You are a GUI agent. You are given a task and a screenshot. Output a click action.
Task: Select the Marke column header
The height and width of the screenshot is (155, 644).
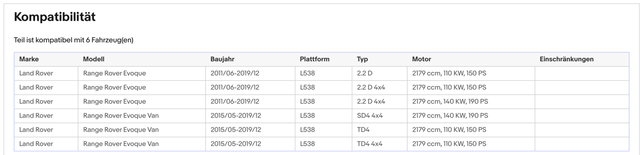(29, 59)
